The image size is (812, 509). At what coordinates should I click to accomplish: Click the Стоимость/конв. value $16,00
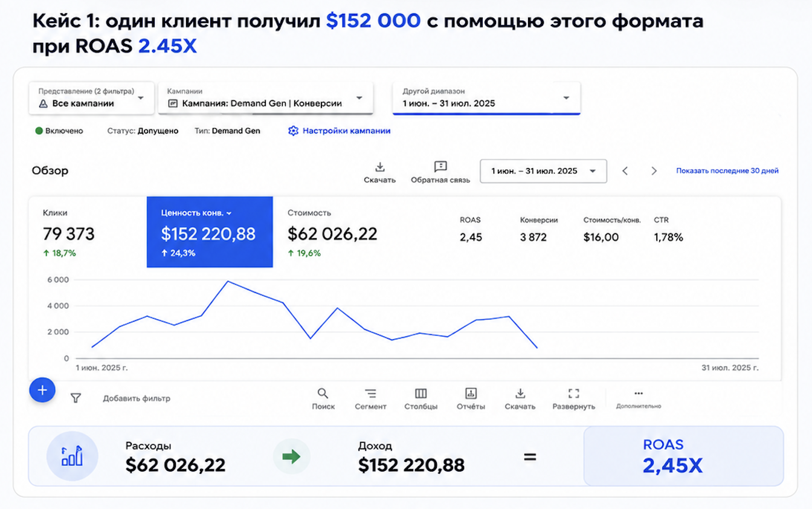click(601, 237)
